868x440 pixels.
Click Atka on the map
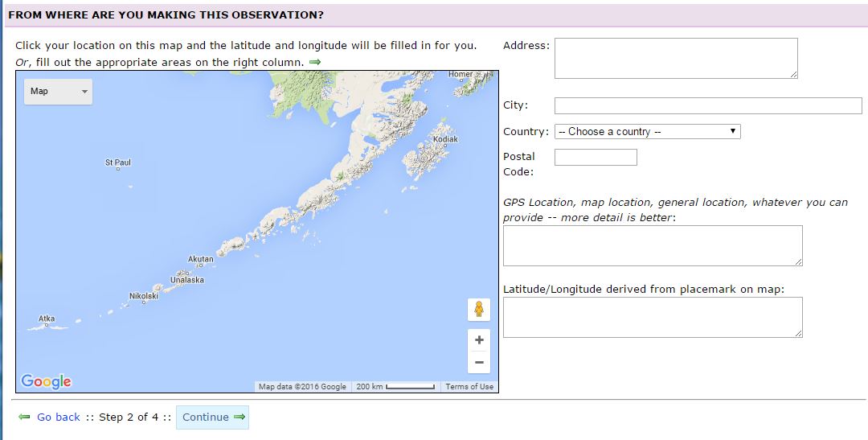click(x=47, y=319)
